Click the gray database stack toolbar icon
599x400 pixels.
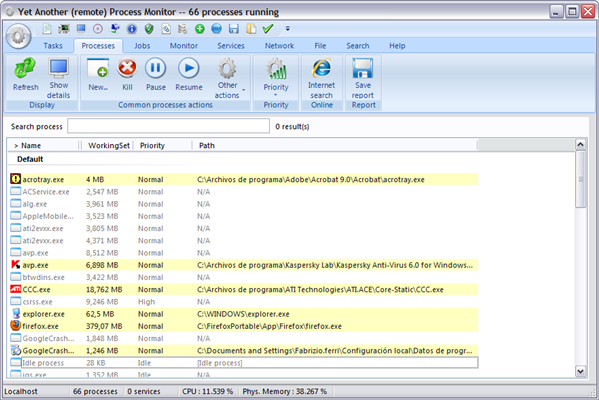tap(183, 29)
